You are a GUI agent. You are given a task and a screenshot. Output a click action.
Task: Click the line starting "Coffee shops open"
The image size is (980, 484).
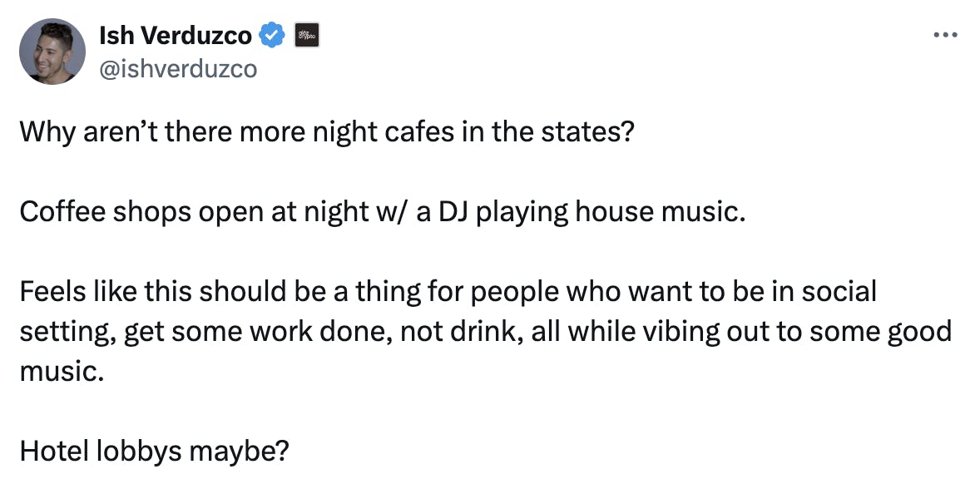[x=384, y=212]
